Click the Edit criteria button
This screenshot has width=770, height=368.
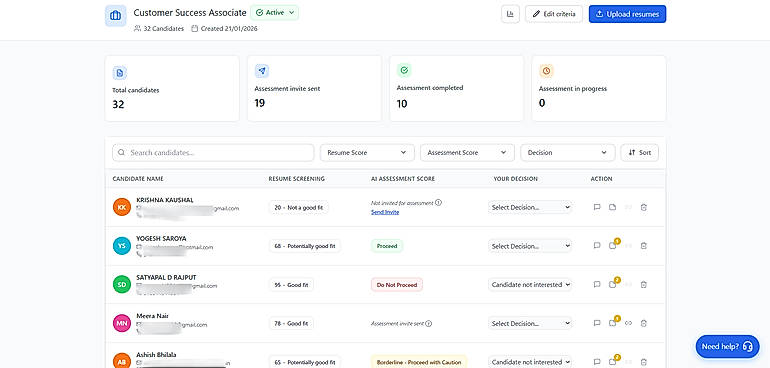(x=554, y=14)
